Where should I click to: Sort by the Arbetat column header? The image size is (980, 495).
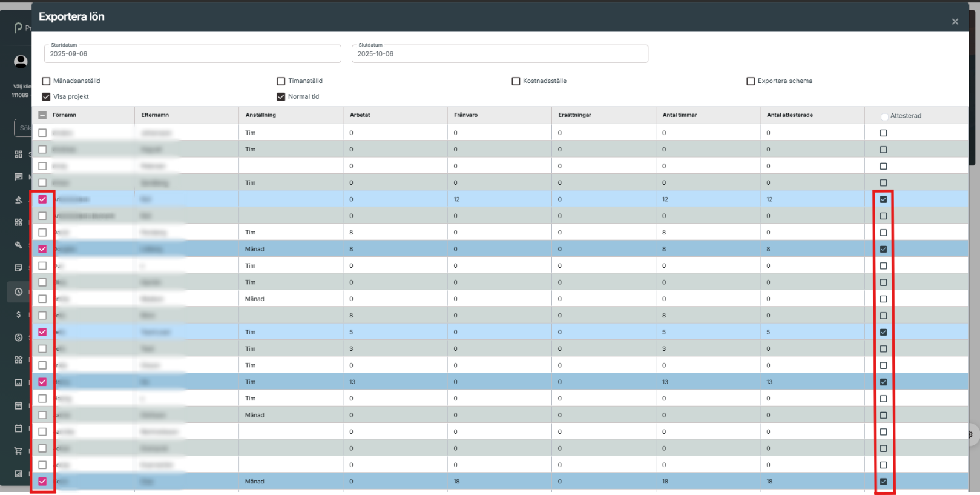tap(360, 115)
